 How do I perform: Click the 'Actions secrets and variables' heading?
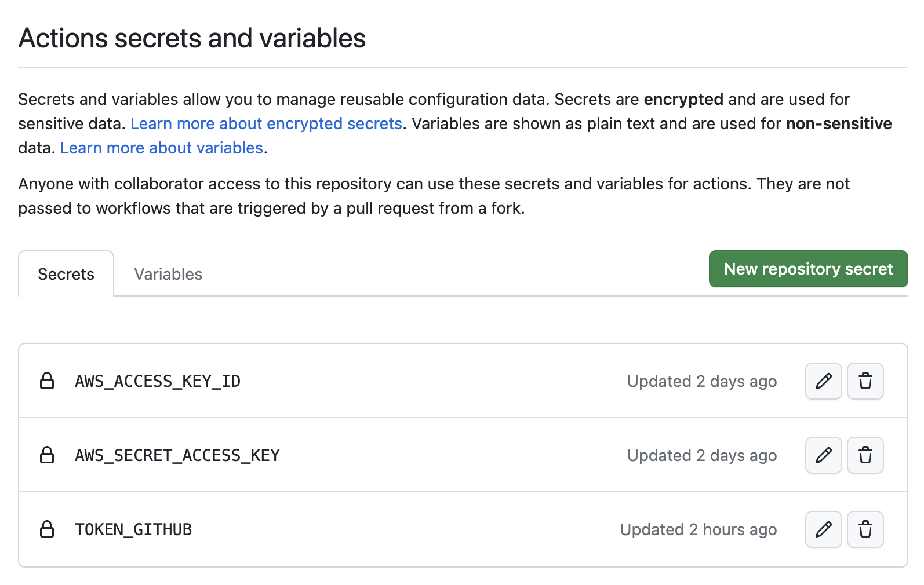click(x=192, y=38)
